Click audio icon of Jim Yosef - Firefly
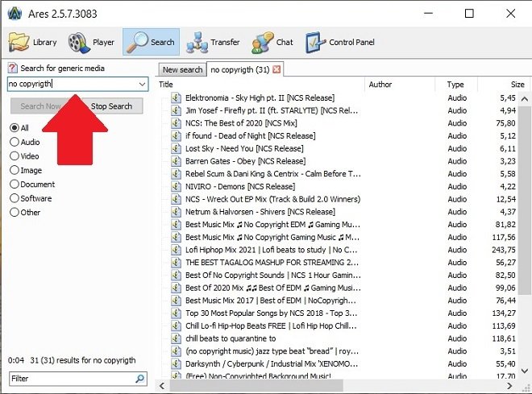Image resolution: width=532 pixels, height=394 pixels. pyautogui.click(x=176, y=110)
